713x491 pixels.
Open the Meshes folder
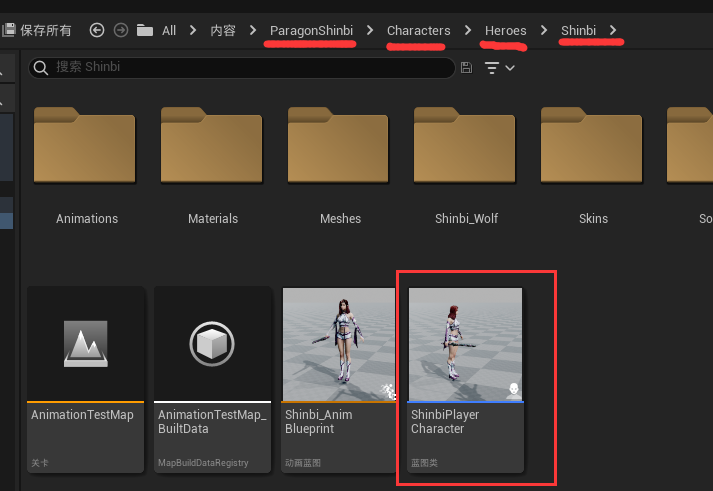pyautogui.click(x=338, y=145)
